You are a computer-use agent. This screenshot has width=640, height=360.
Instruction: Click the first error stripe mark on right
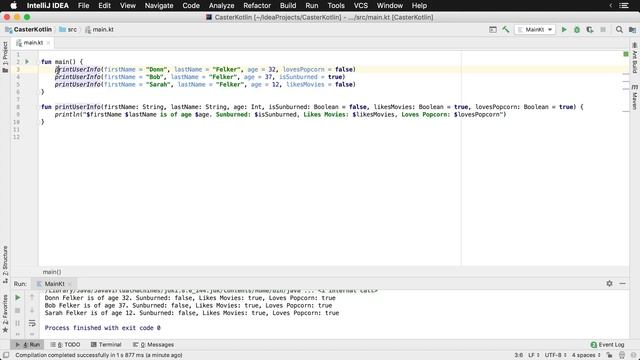626,74
